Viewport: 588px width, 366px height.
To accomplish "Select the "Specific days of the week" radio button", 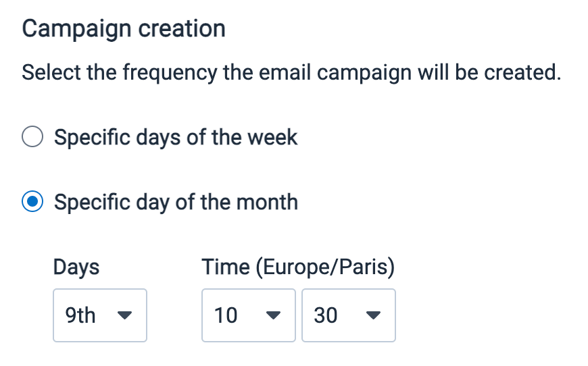I will [x=33, y=138].
